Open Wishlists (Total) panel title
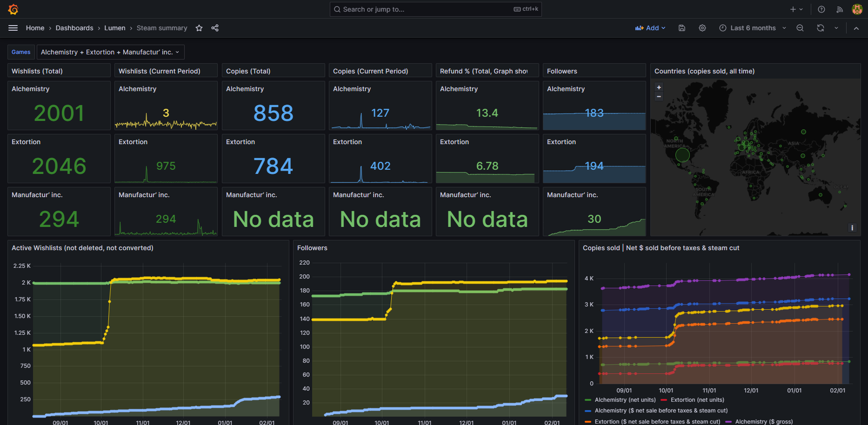The image size is (868, 425). coord(37,71)
